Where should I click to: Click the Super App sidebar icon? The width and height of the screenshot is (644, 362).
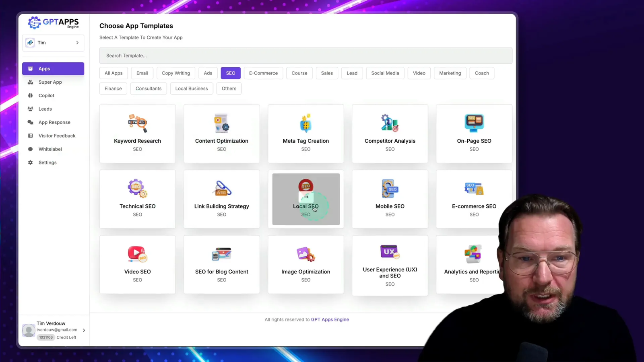(x=30, y=82)
